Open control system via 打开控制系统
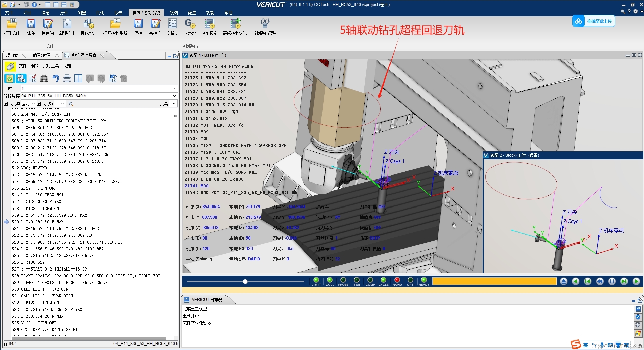The height and width of the screenshot is (350, 644). point(115,27)
